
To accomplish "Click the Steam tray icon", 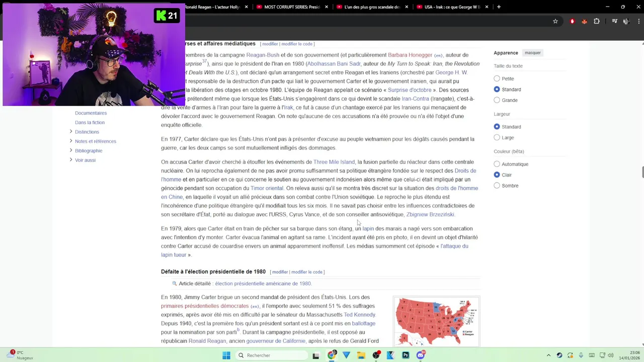I will (559, 355).
